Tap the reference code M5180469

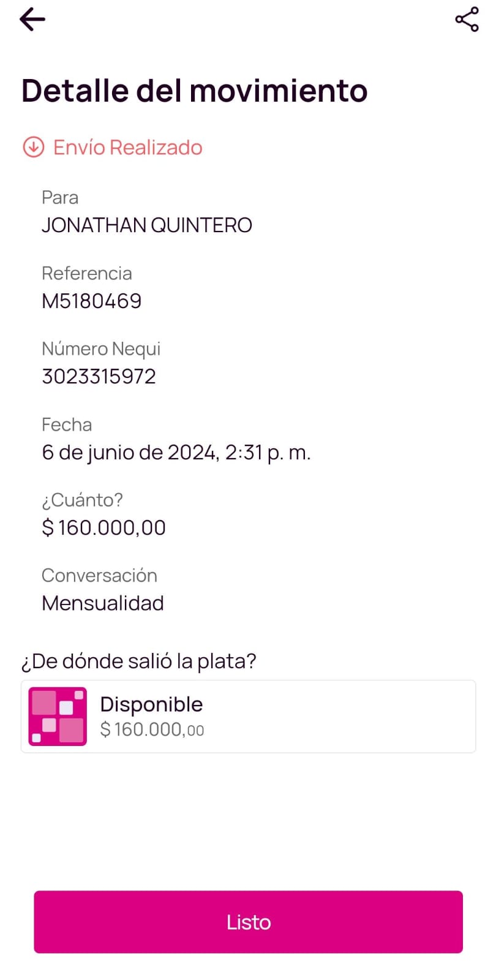[91, 301]
